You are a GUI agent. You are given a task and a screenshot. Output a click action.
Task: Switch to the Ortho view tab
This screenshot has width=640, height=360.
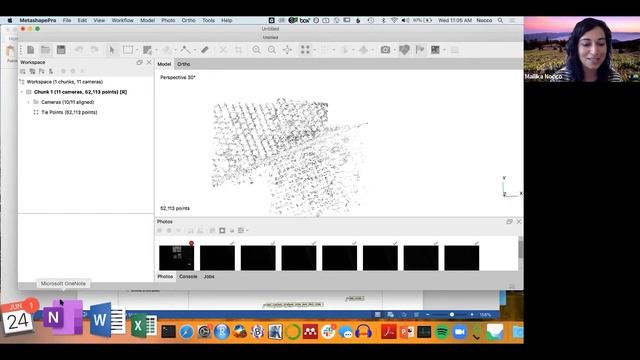184,64
